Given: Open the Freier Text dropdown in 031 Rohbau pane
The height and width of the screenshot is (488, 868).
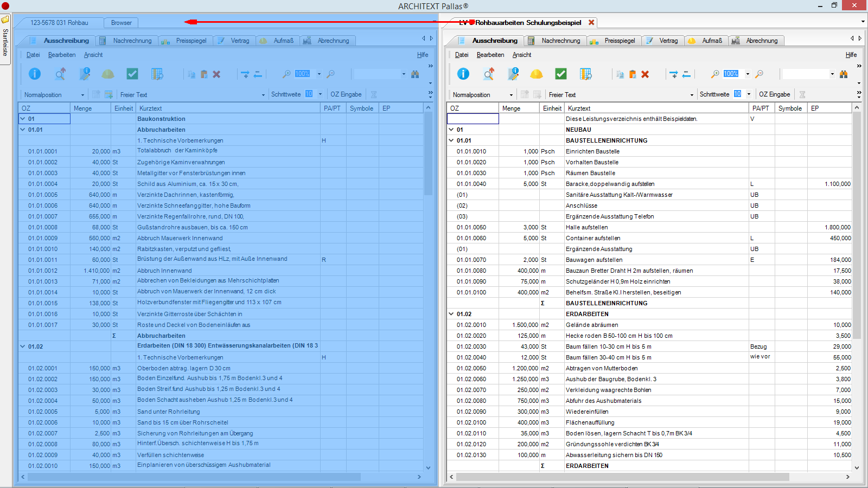Looking at the screenshot, I should [x=264, y=95].
